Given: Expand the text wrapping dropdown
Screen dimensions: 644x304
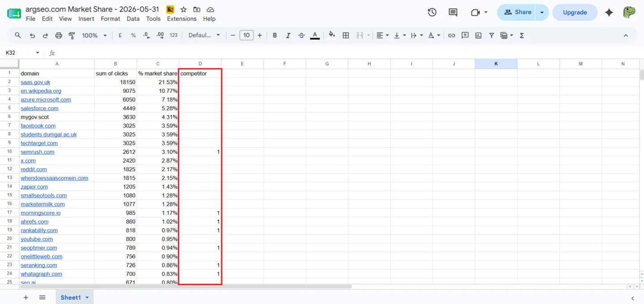Looking at the screenshot, I should [x=421, y=35].
